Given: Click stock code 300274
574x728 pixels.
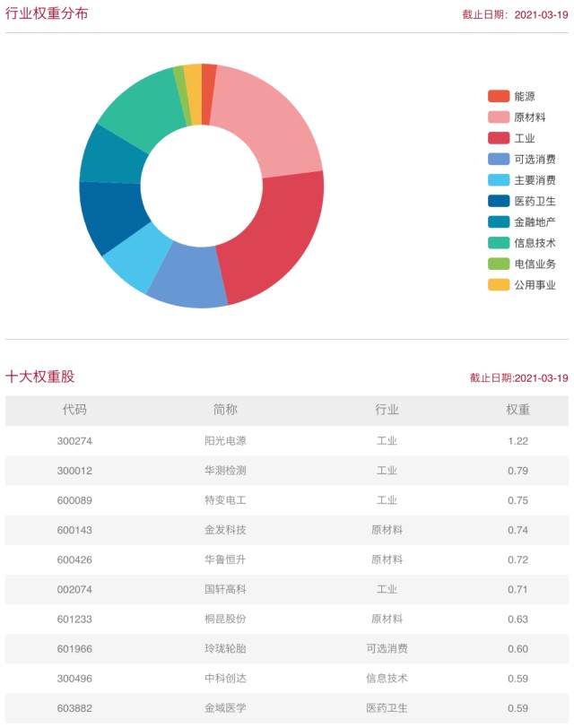Looking at the screenshot, I should 74,441.
